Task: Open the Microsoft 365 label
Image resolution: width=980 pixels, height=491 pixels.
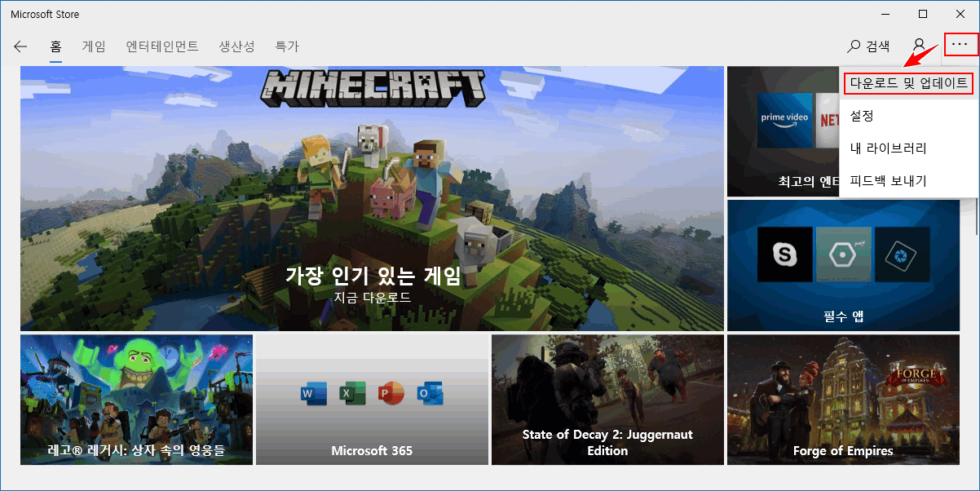Action: tap(372, 450)
